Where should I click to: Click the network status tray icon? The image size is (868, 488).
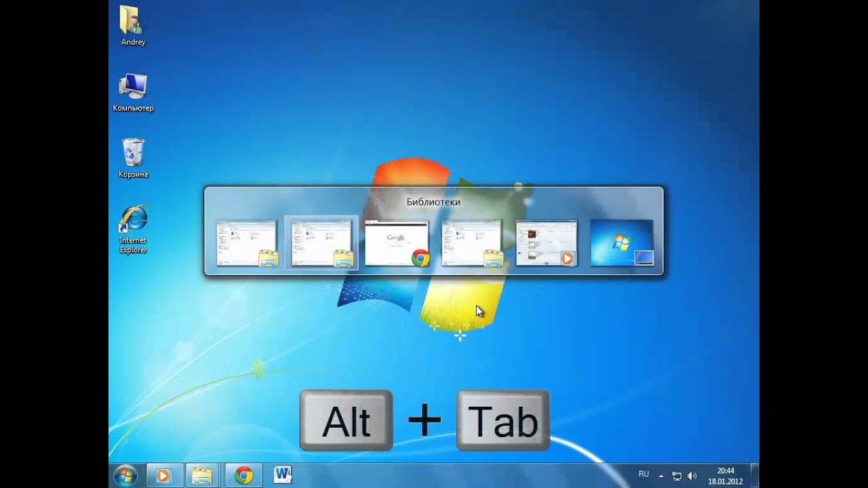[x=677, y=476]
